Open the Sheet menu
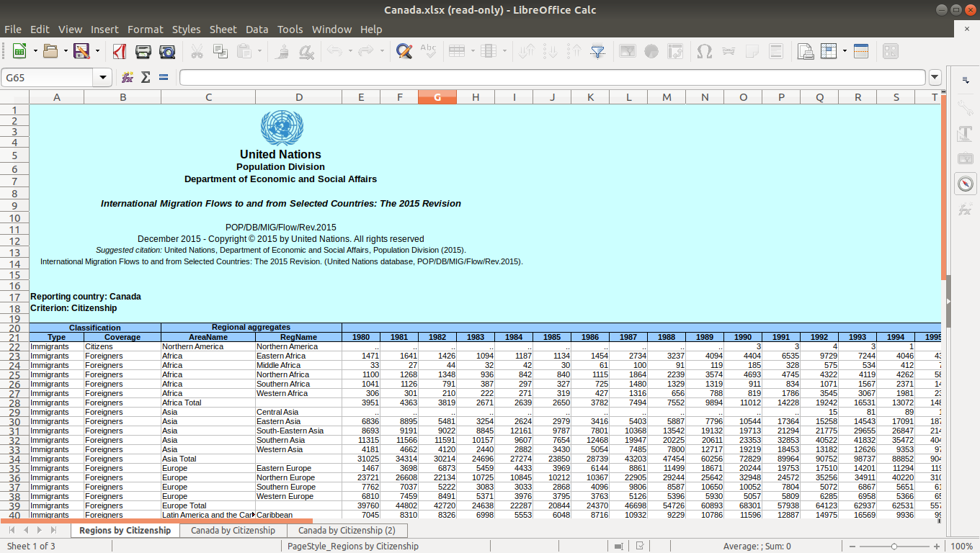980x553 pixels. 223,30
